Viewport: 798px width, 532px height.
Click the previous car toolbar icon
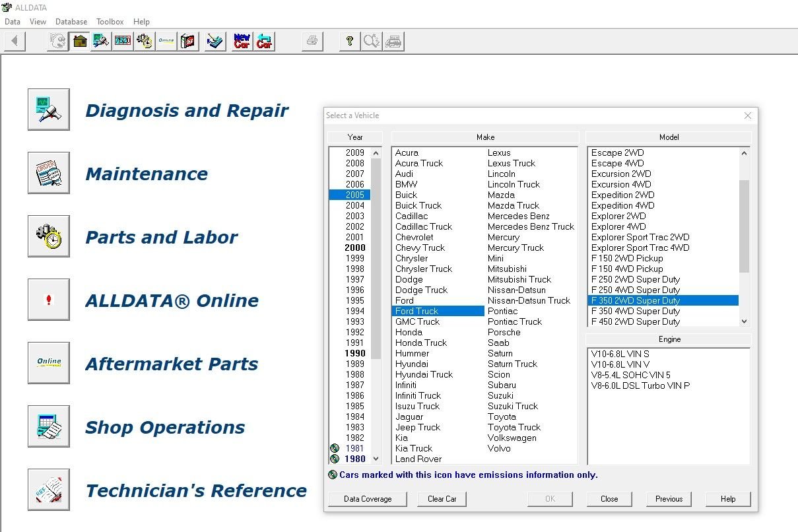pos(264,42)
